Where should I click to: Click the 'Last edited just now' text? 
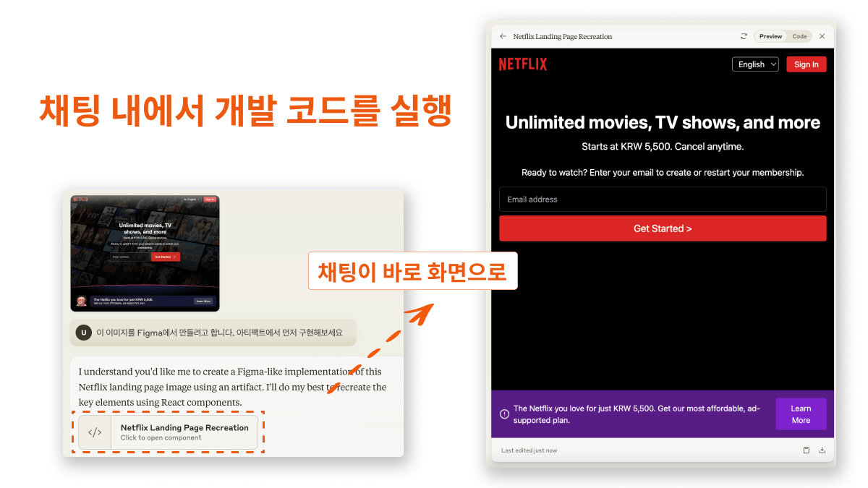point(529,450)
